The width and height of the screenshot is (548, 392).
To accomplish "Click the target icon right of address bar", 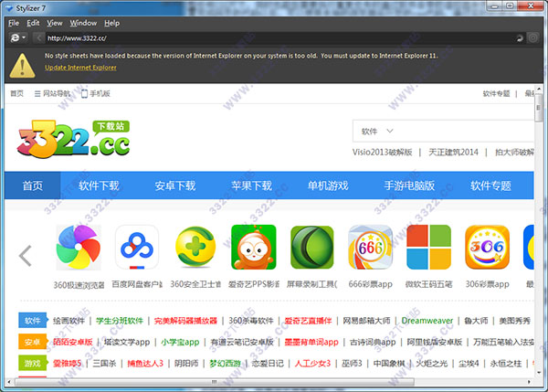I will (533, 37).
